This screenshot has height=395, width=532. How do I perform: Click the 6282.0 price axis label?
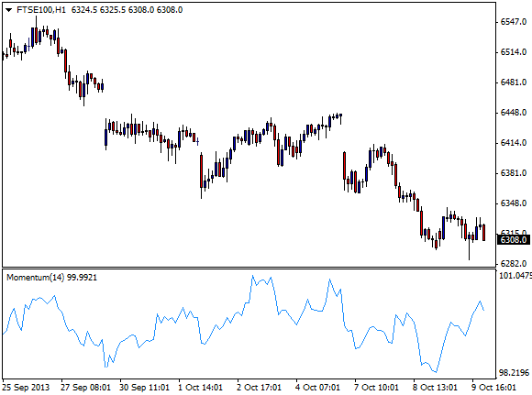[x=514, y=263]
